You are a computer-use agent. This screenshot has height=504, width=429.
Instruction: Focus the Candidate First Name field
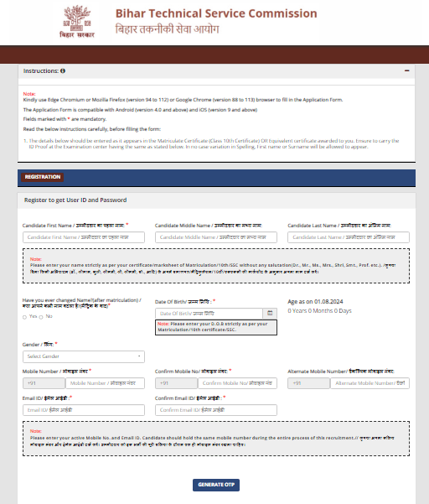click(x=84, y=237)
